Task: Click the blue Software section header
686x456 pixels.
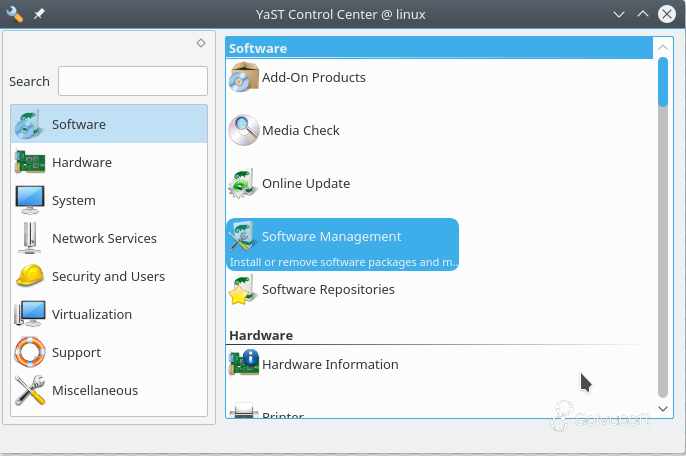Action: pos(439,48)
